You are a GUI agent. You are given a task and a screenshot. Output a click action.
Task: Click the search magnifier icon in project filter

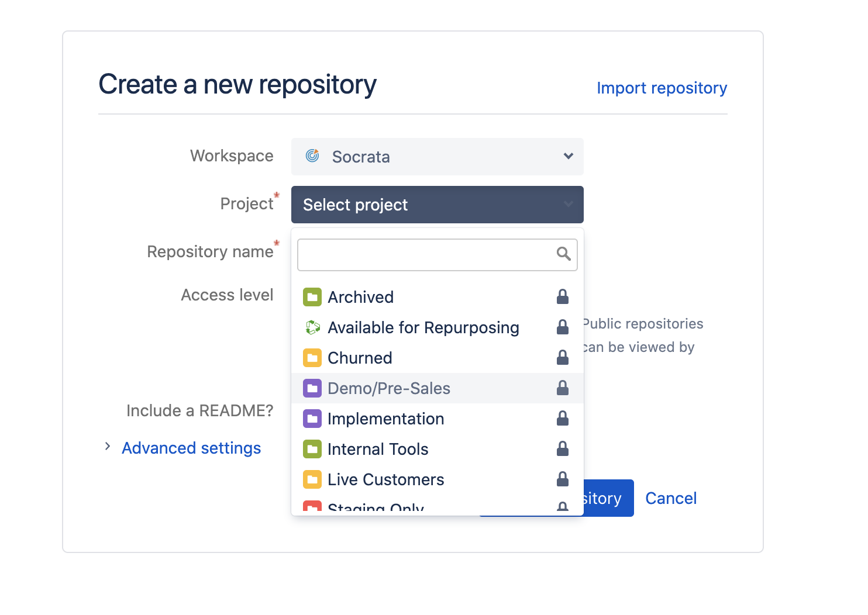pyautogui.click(x=564, y=254)
